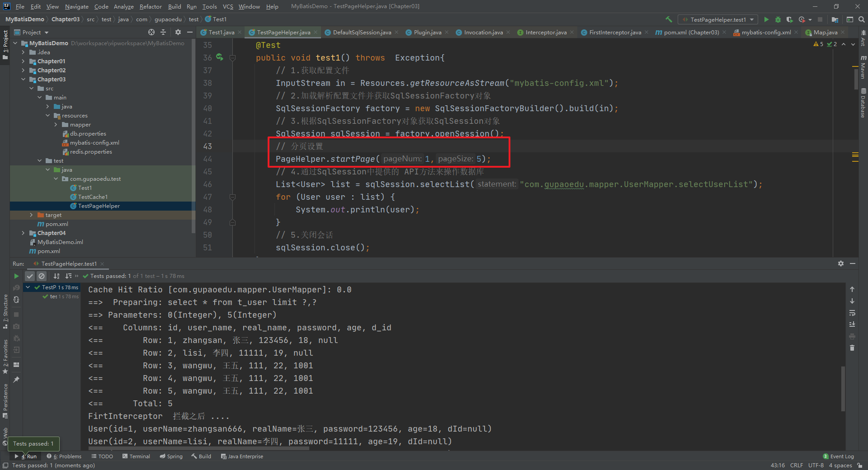
Task: Click the run gutter icon at line 36
Action: pos(220,57)
